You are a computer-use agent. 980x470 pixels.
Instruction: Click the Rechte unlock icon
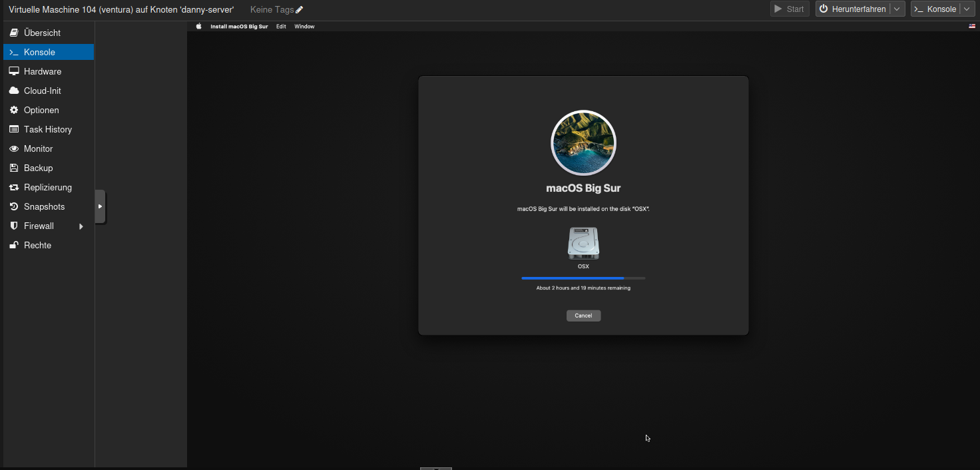tap(14, 245)
